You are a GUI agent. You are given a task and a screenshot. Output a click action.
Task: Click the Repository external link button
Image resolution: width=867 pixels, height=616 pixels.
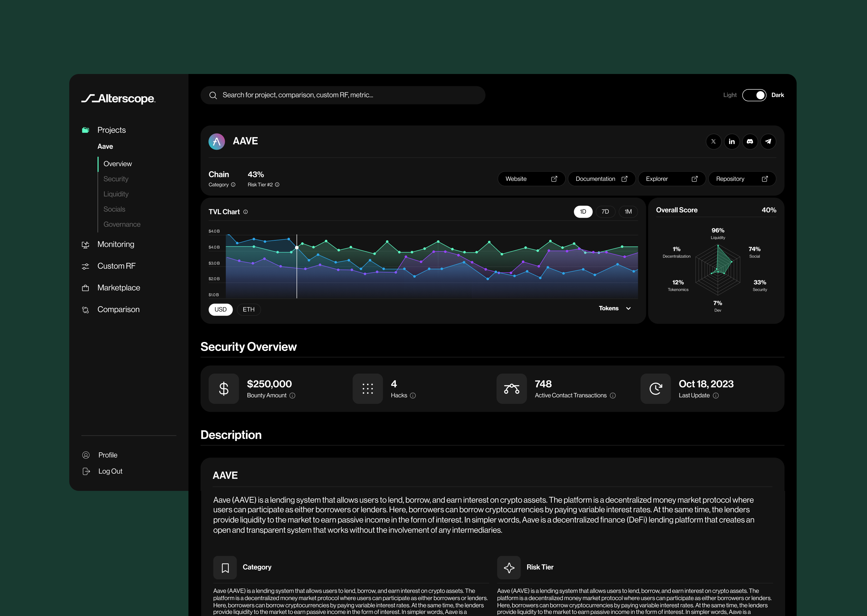742,179
